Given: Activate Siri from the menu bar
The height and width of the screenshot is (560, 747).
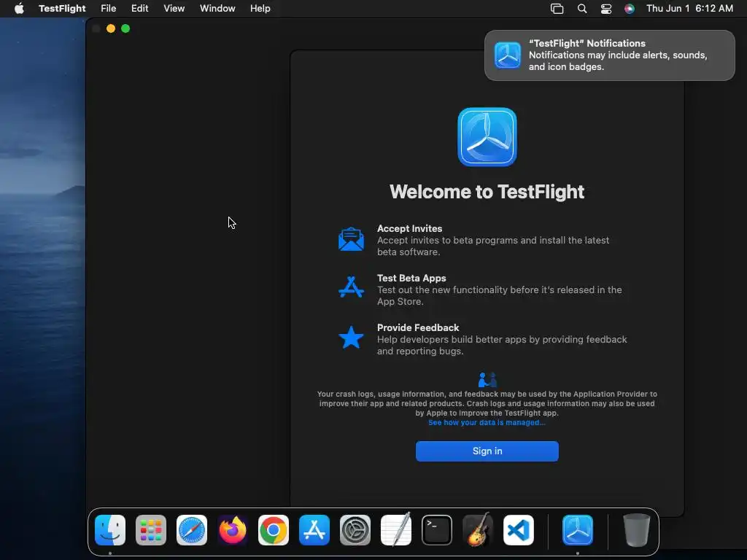Looking at the screenshot, I should tap(630, 9).
